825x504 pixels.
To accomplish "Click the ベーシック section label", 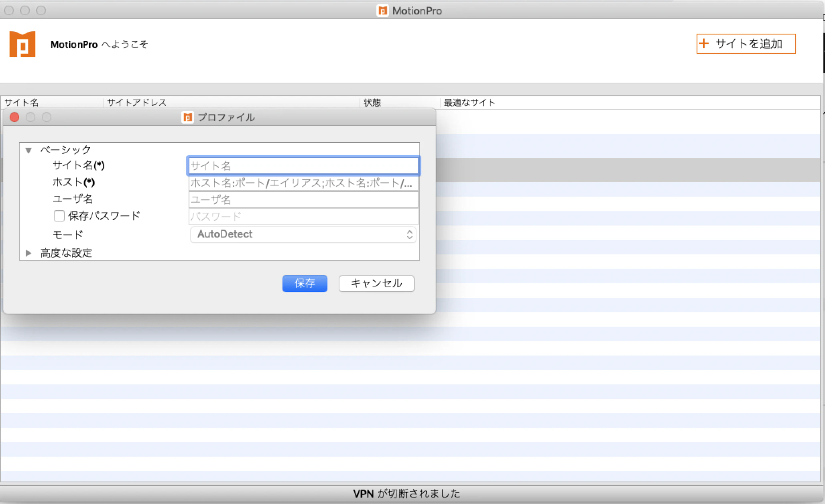I will (x=66, y=150).
